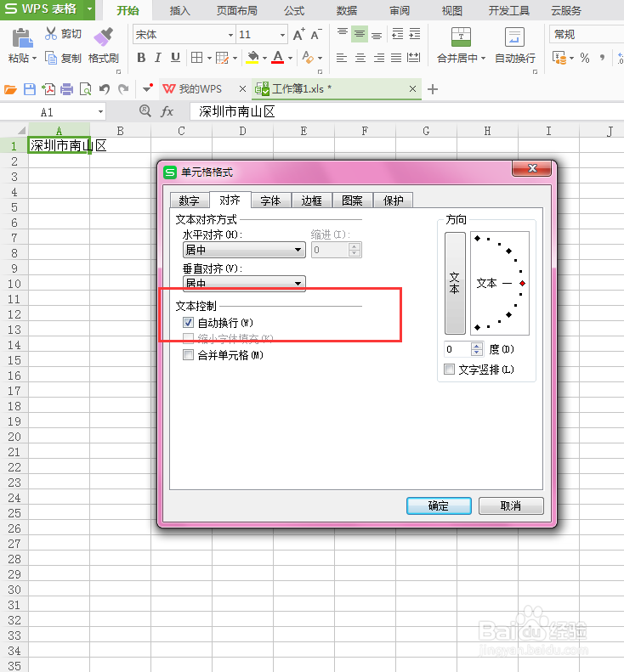Click the open folder icon
Screen dimensions: 624x672
[10, 89]
